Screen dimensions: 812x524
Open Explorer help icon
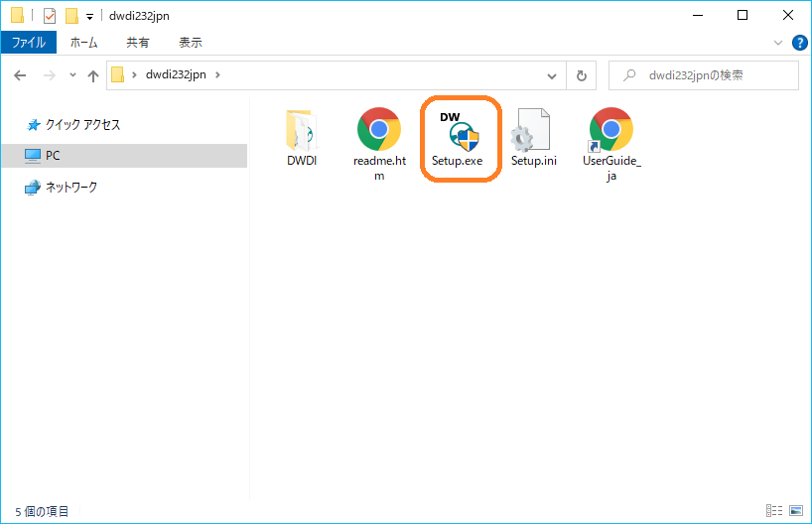pos(799,43)
